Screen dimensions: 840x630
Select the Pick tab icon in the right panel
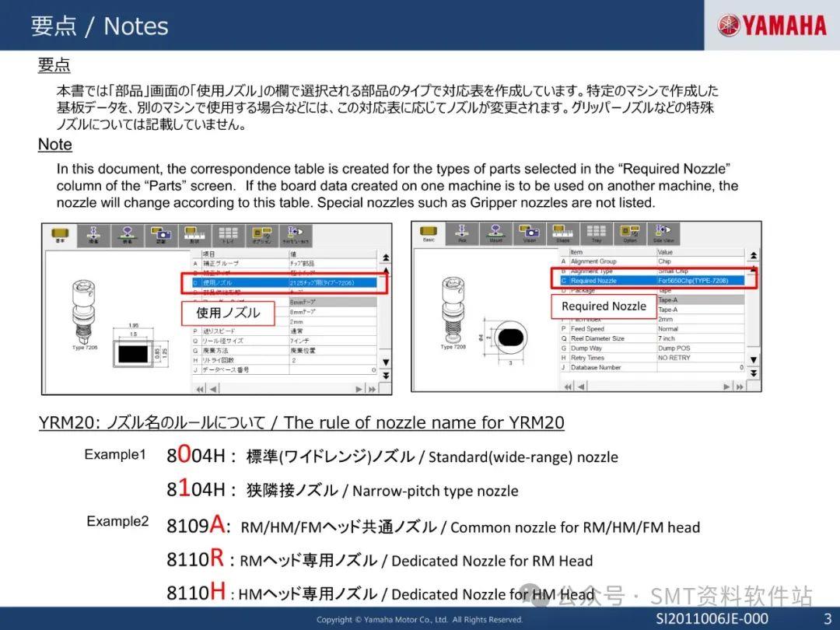click(461, 233)
